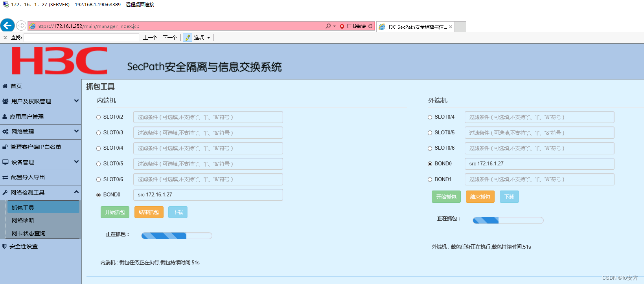Click outer capture progress bar
644x284 pixels.
508,220
